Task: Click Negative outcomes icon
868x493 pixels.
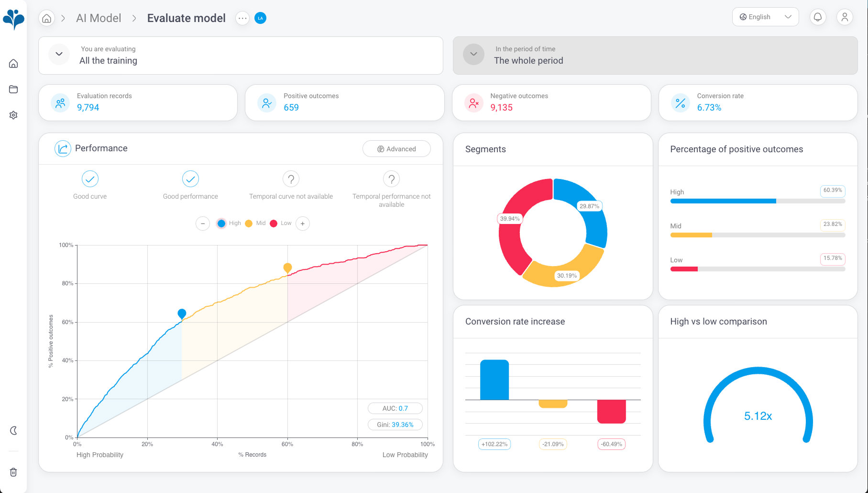Action: pos(473,103)
